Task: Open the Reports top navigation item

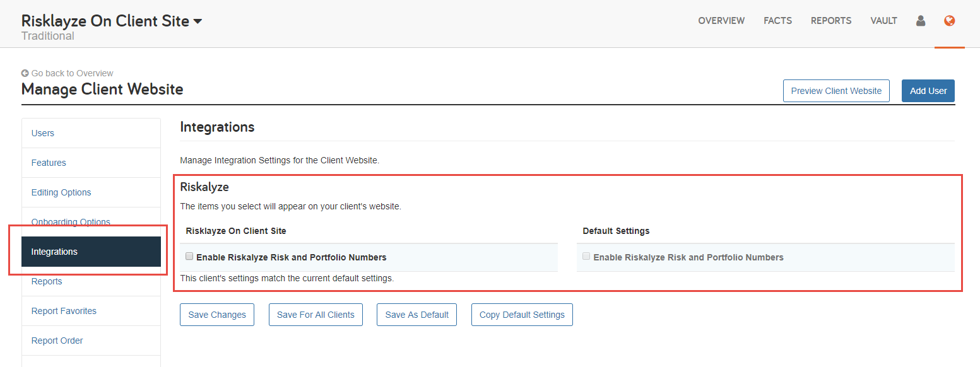Action: coord(831,21)
